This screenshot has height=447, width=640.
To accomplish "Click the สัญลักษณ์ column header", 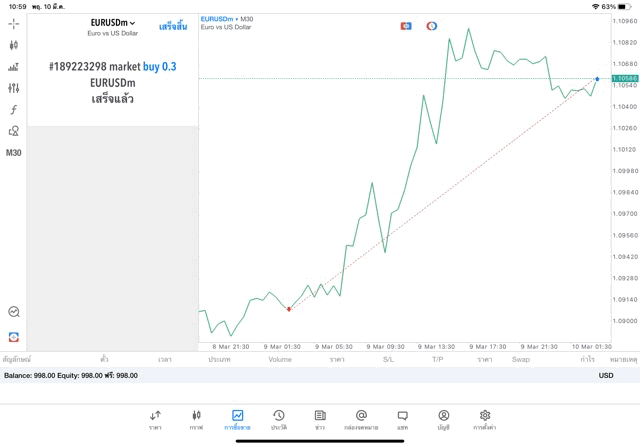I will pos(17,360).
